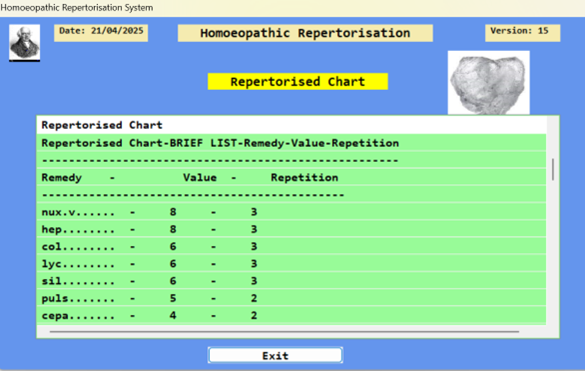Viewport: 585px width, 371px height.
Task: Click the BRIEF LIST heading row
Action: [x=291, y=143]
